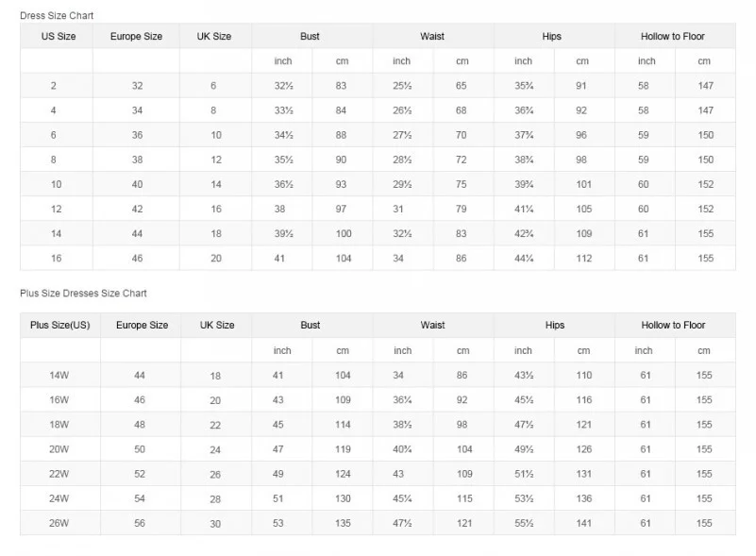Click the 135 cm bust cell
Screen dimensions: 756x556
(343, 523)
